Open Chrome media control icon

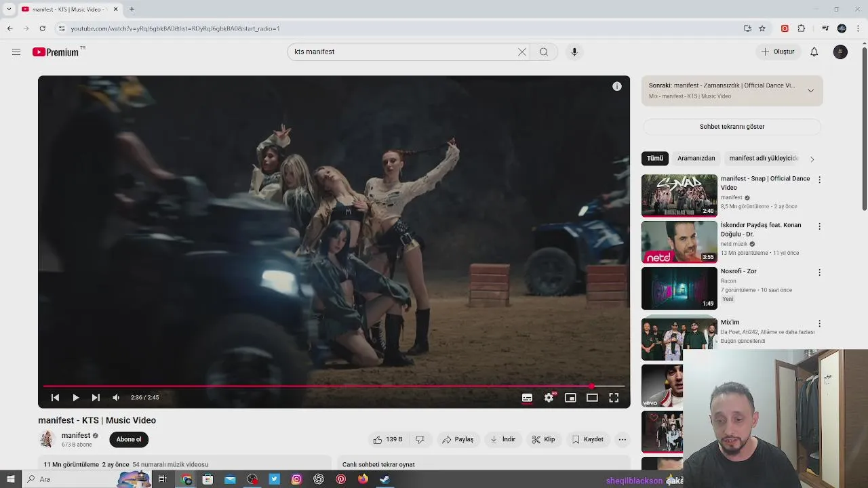coord(825,28)
